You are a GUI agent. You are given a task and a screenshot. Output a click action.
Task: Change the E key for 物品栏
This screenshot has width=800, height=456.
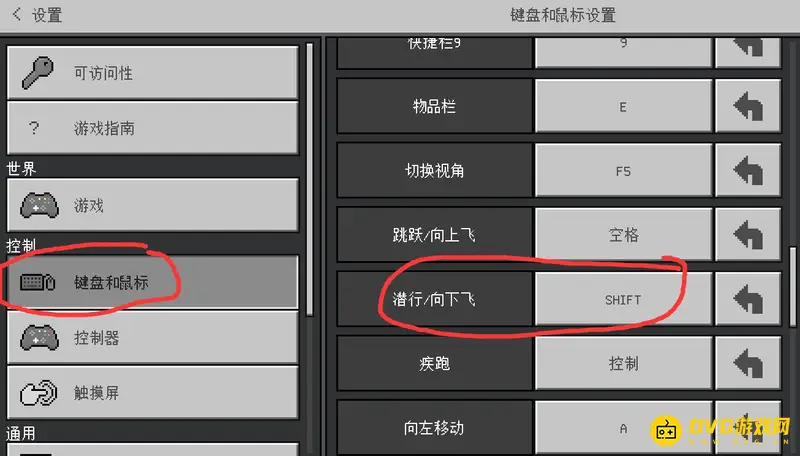(x=623, y=106)
